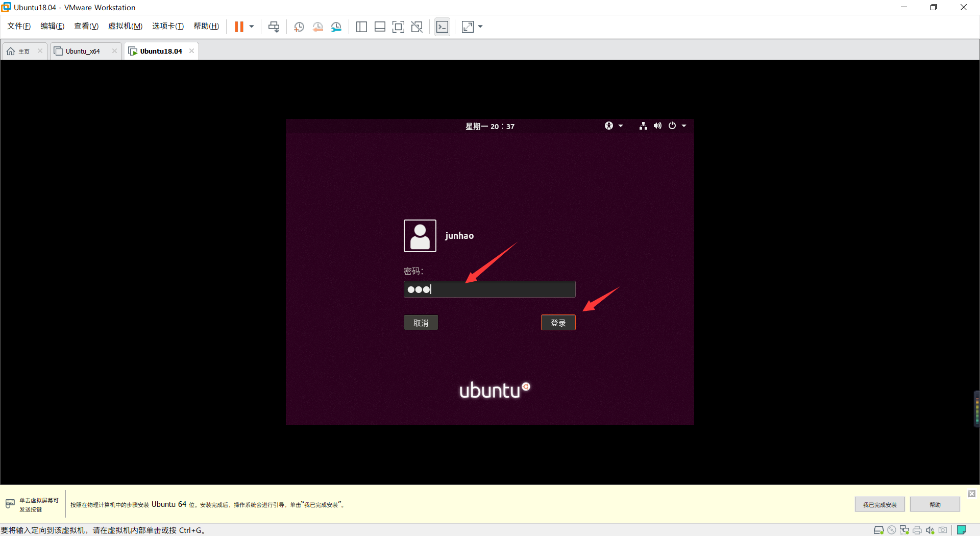The image size is (980, 536).
Task: Open the 编辑(E) menu
Action: click(x=53, y=26)
